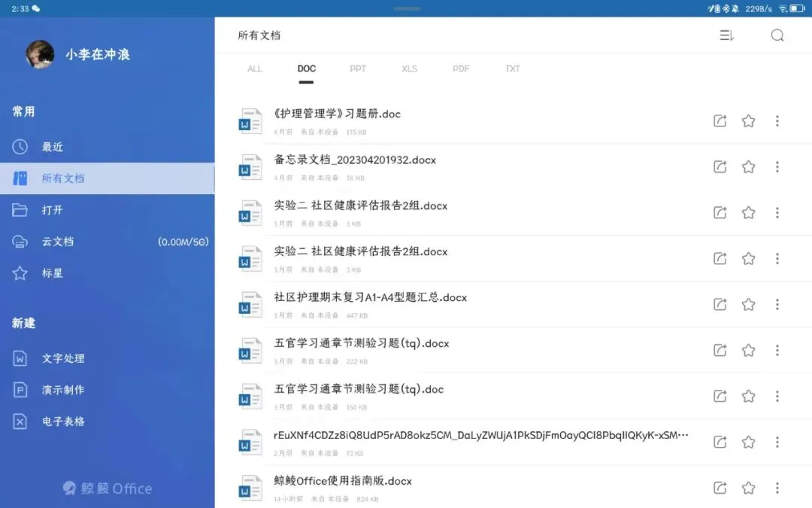The width and height of the screenshot is (812, 508).
Task: Click the 文字处理 W icon
Action: [x=20, y=358]
